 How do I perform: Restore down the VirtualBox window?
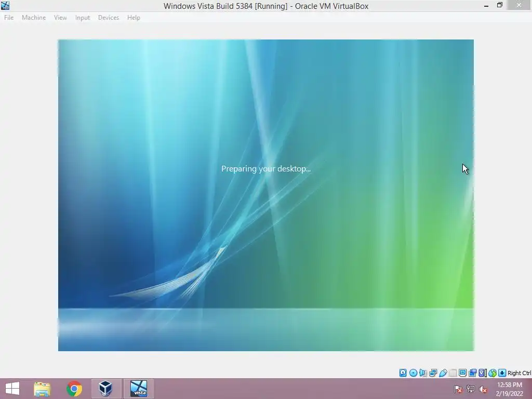pos(499,5)
